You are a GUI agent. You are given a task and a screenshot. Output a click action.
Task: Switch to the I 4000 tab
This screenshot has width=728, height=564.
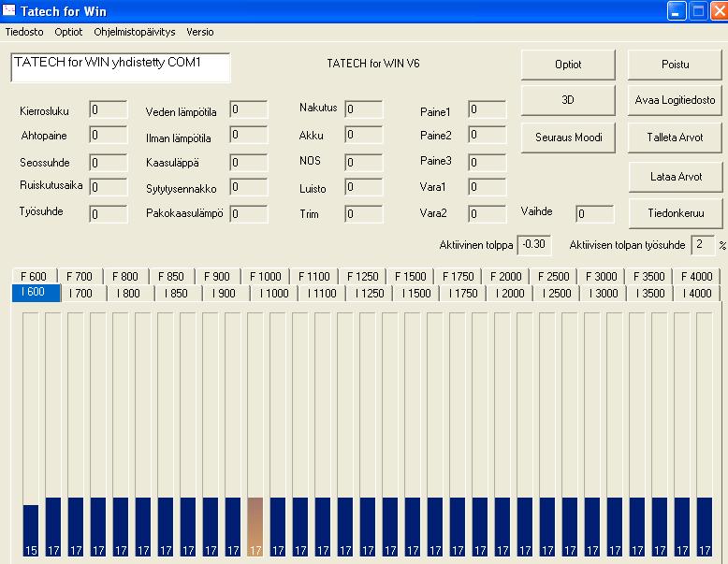pyautogui.click(x=697, y=294)
